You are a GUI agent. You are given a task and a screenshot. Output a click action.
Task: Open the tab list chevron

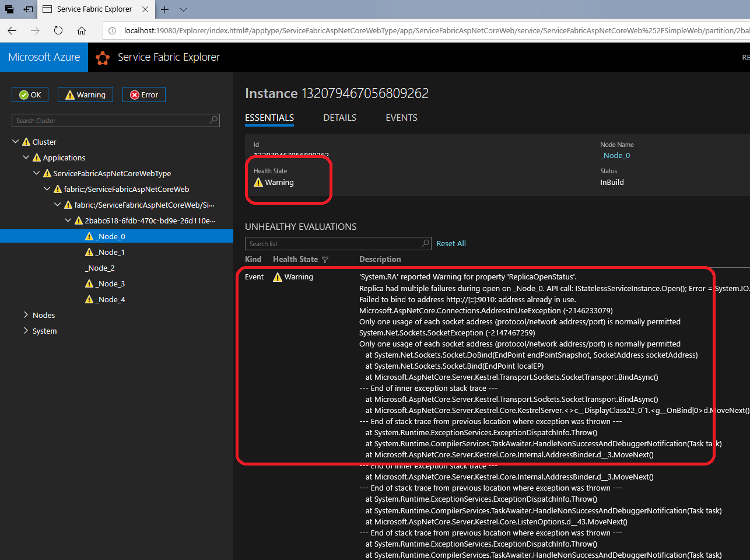coord(183,9)
